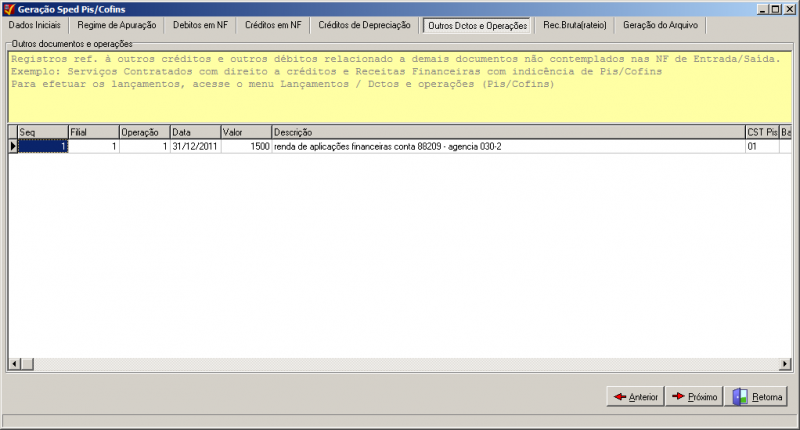Open the Regime de Apuração tab

coord(117,25)
